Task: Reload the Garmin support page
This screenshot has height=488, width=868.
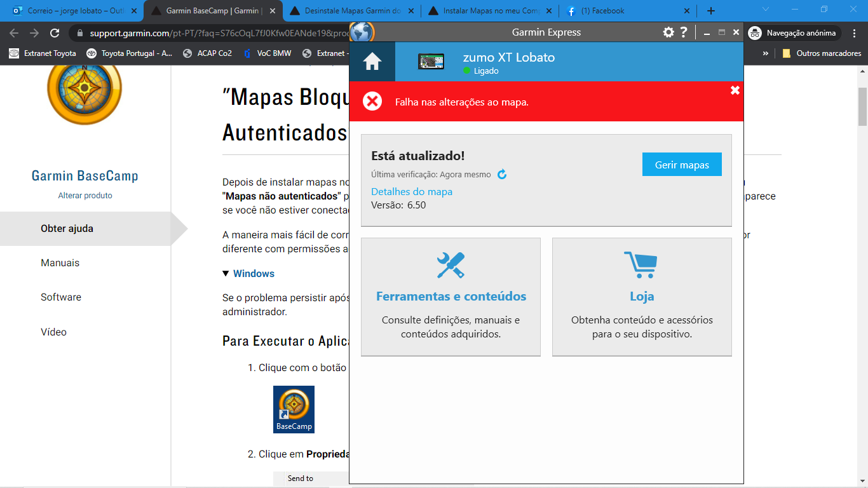Action: (55, 33)
